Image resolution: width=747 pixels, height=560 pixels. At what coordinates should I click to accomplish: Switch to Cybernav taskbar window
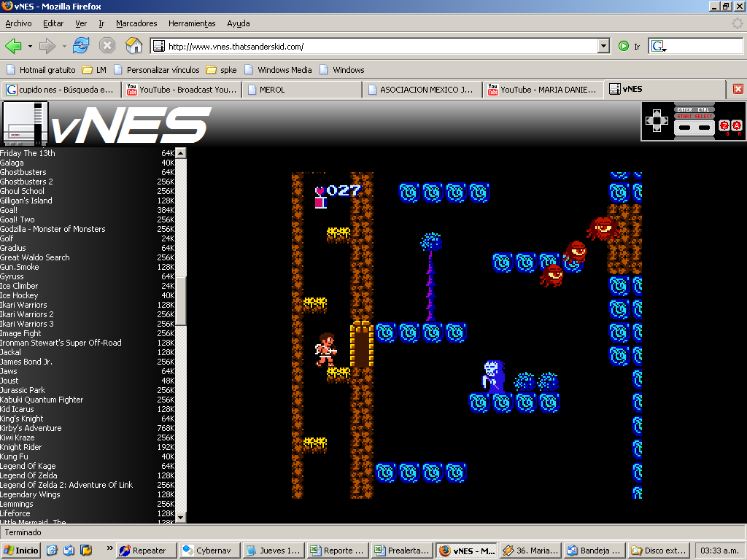click(209, 551)
